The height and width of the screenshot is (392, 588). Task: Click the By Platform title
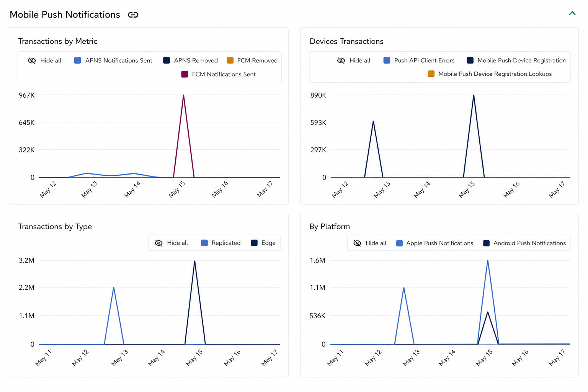click(330, 227)
